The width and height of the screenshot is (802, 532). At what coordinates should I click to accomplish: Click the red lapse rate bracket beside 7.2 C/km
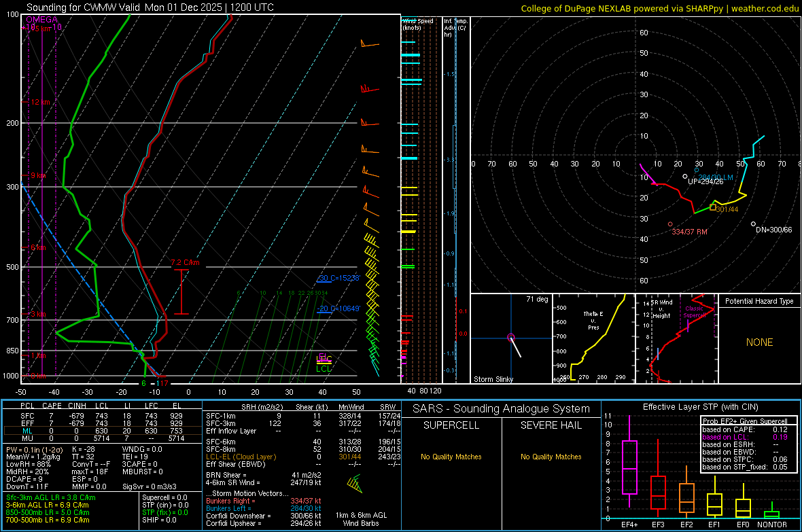(181, 291)
